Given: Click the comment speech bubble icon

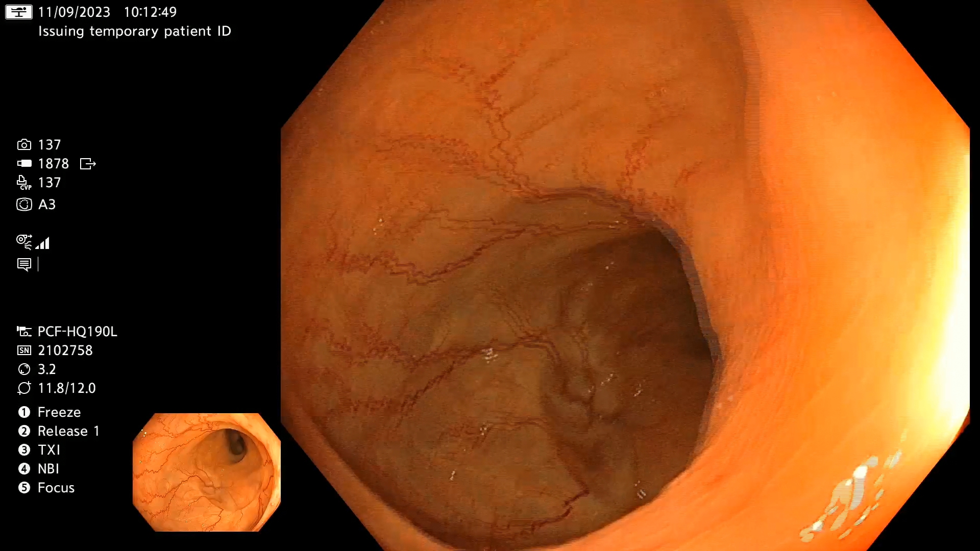Looking at the screenshot, I should pyautogui.click(x=24, y=264).
